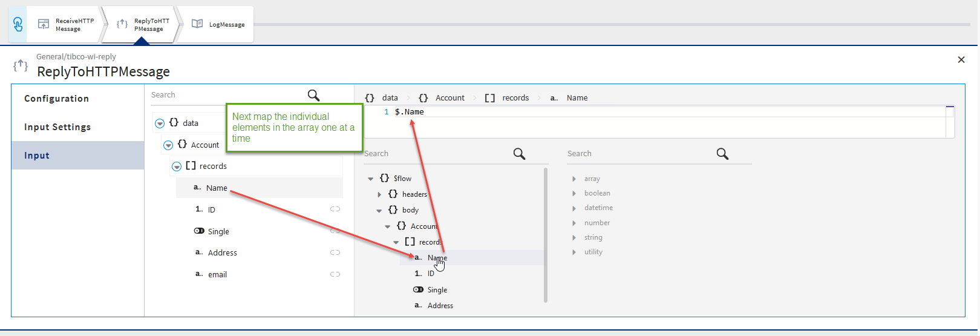Image resolution: width=980 pixels, height=336 pixels.
Task: Select the ReplyToHTTPMessage activity tile
Action: (142, 24)
